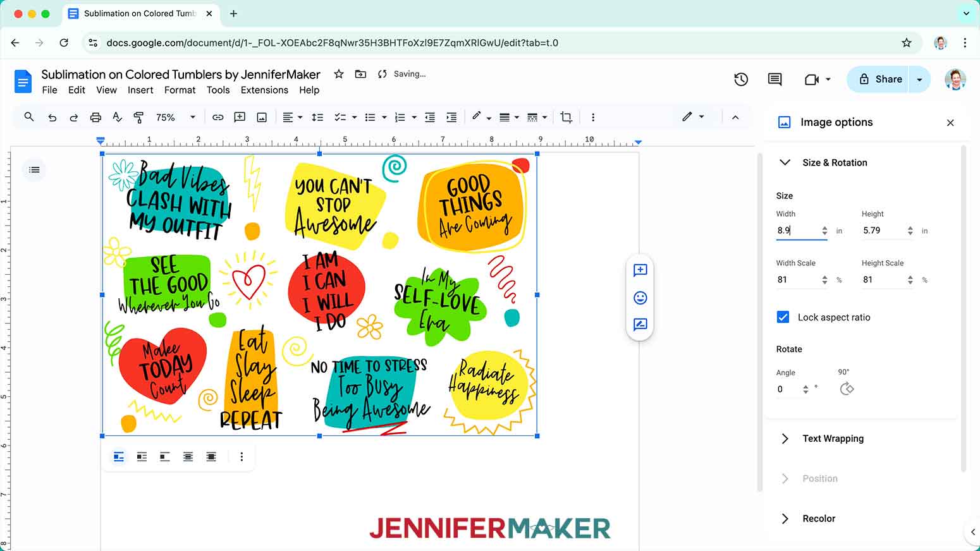The image size is (980, 551).
Task: Click the search menus magnifier icon
Action: point(29,117)
